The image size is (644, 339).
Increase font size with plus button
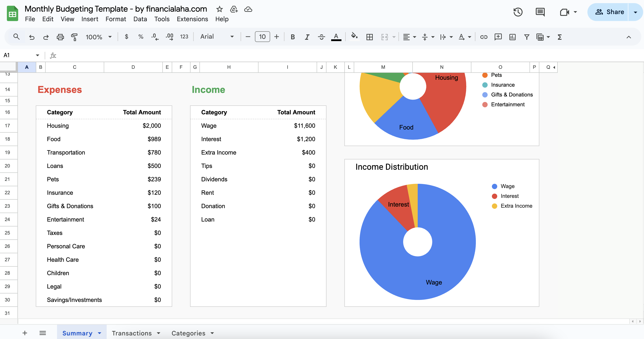277,37
